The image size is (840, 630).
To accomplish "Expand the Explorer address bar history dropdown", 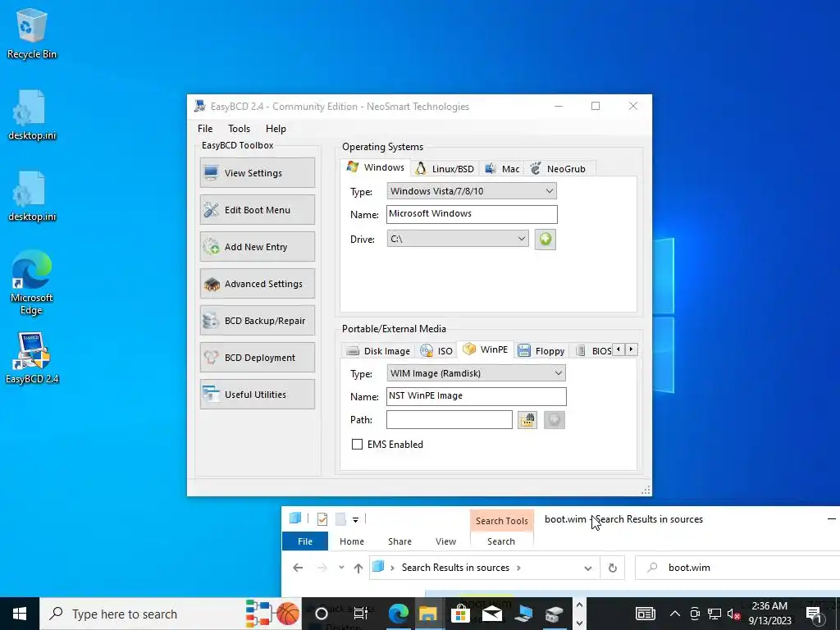I will pyautogui.click(x=588, y=568).
